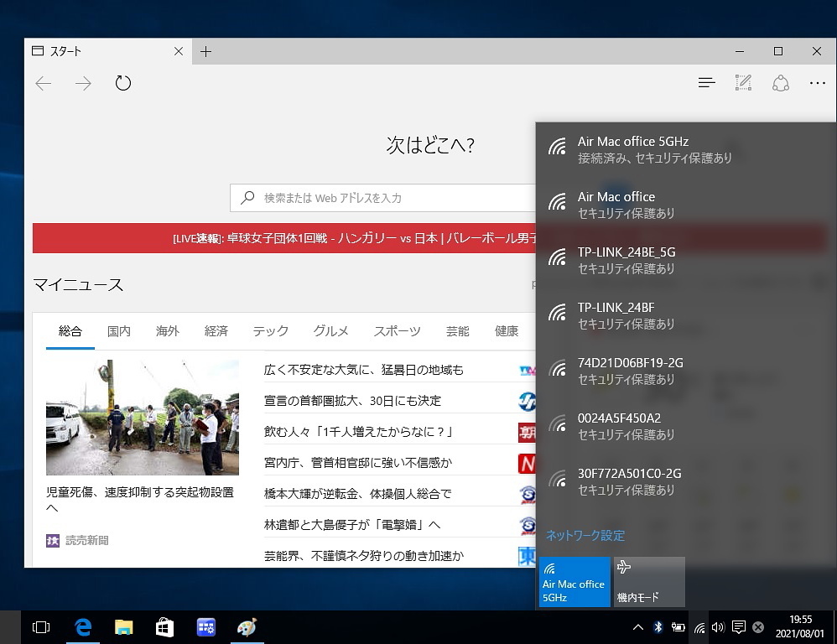Select the スタート browser tab
Image resolution: width=837 pixels, height=644 pixels.
pos(107,51)
